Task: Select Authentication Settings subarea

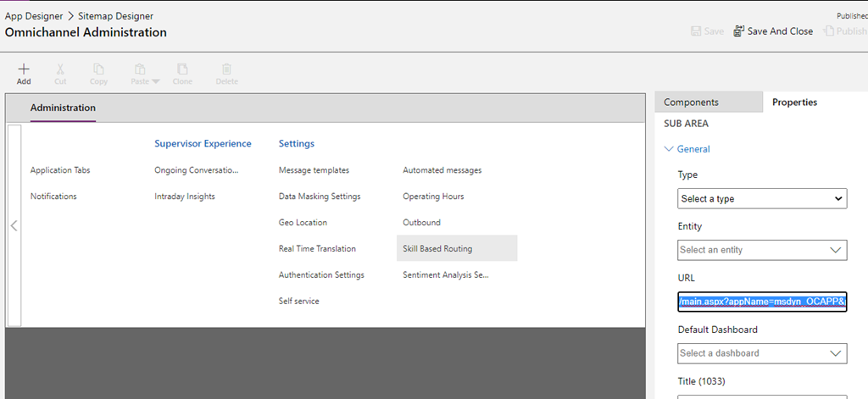Action: coord(321,275)
